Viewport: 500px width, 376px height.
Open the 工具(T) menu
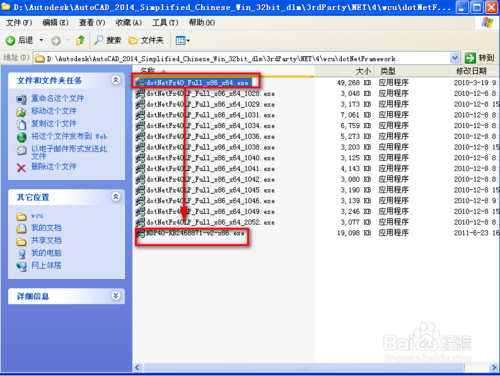165,23
